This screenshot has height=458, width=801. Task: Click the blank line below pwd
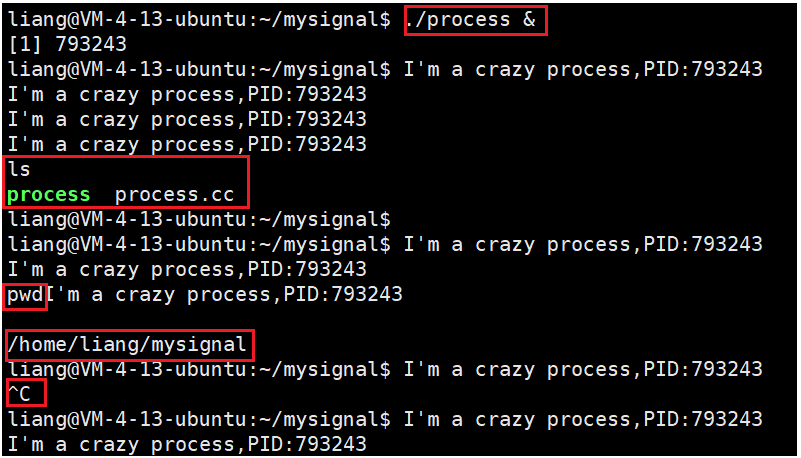(x=200, y=319)
